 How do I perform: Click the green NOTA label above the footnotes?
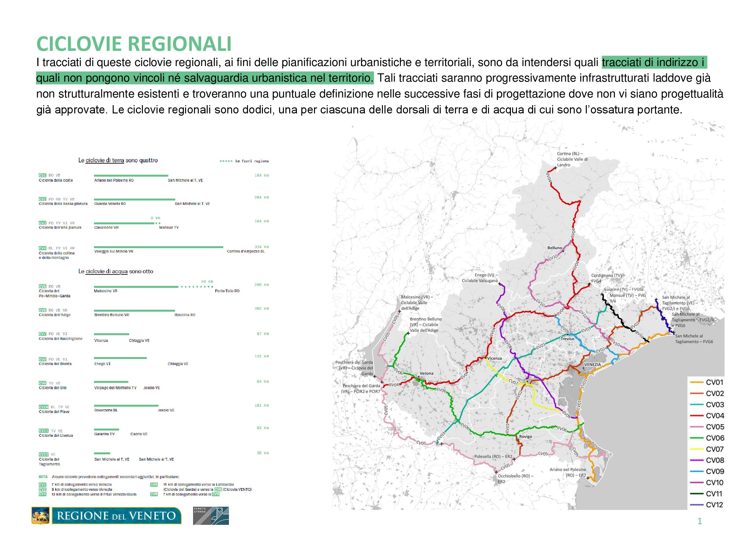point(43,477)
